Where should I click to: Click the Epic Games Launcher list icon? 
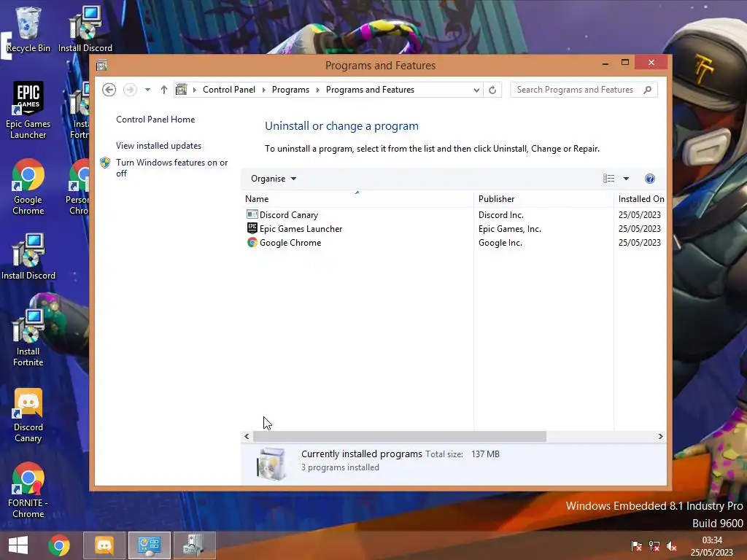(x=252, y=228)
